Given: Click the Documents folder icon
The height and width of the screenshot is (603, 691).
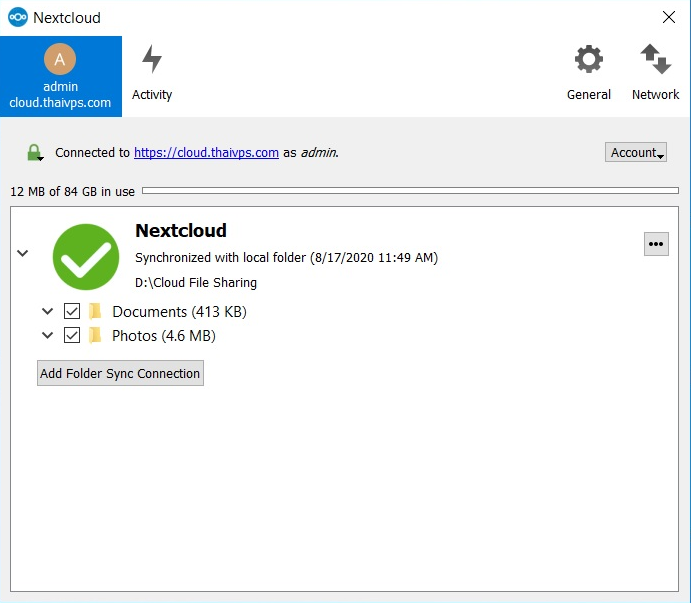Looking at the screenshot, I should pyautogui.click(x=96, y=311).
